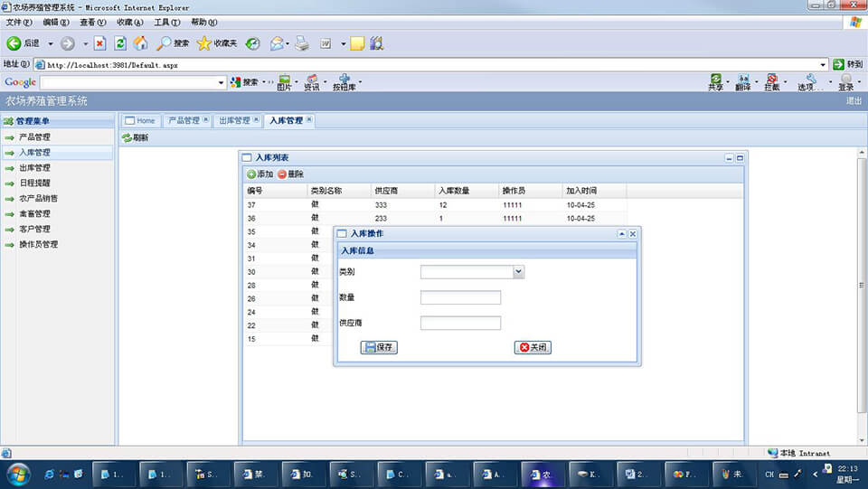Open IE Search magnifier button
Image resolution: width=868 pixels, height=489 pixels.
(172, 43)
